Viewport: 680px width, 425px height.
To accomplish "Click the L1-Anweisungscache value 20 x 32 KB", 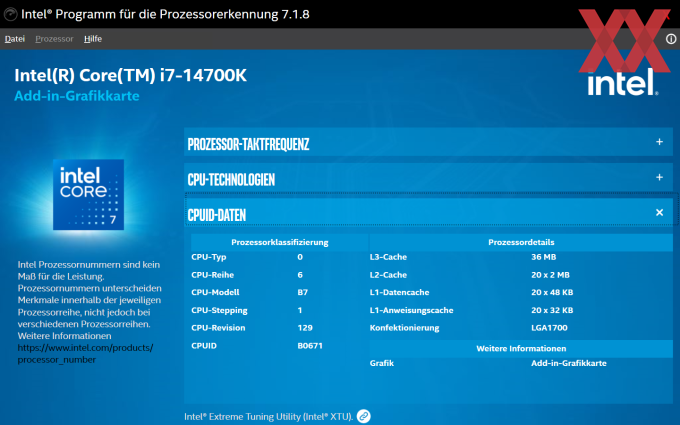I will [552, 311].
